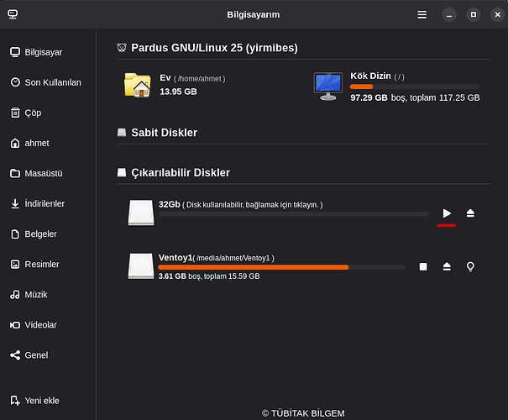Open Müzik folder in sidebar

[x=37, y=295]
